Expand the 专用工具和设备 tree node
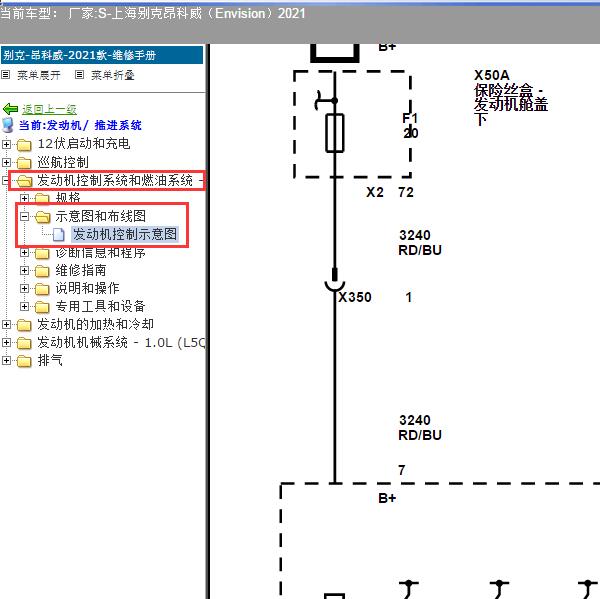The width and height of the screenshot is (600, 599). (24, 307)
